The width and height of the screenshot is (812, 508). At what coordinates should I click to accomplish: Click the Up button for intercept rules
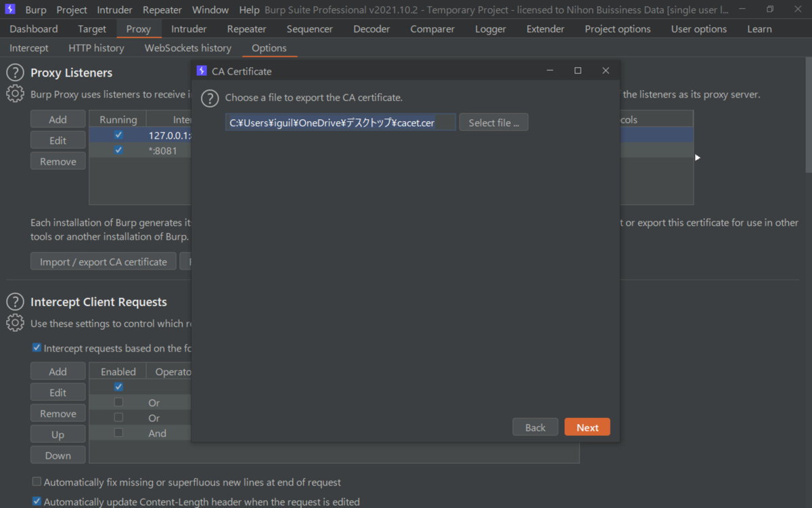[58, 434]
